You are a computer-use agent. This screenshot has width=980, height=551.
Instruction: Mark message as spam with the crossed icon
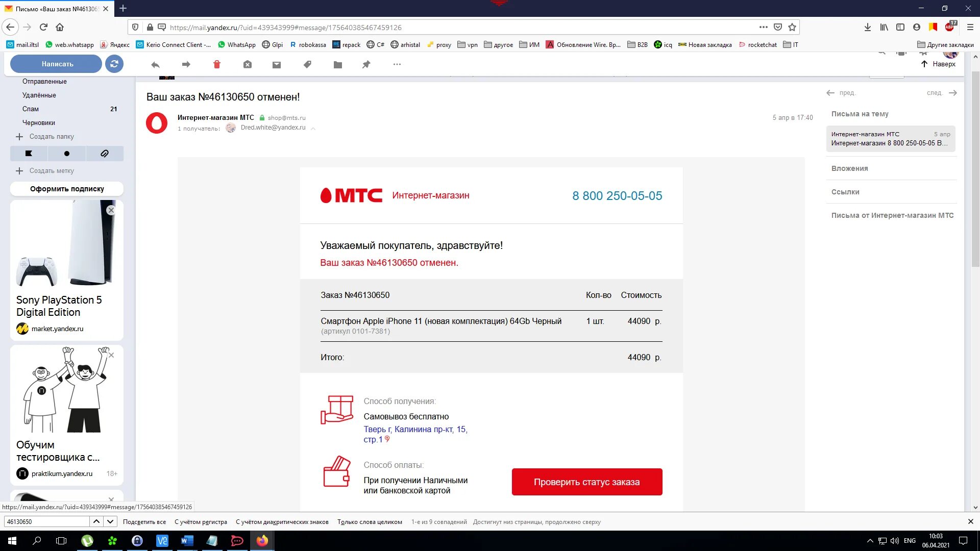point(248,64)
